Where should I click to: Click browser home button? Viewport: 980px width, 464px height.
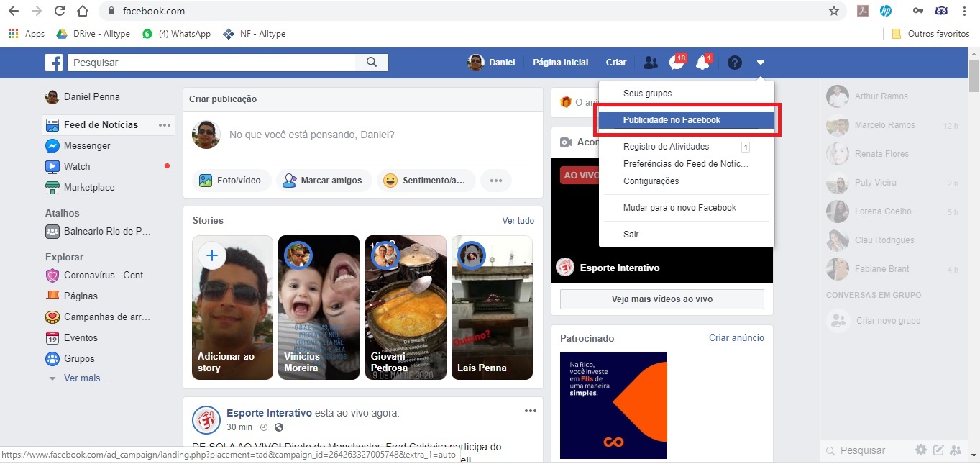pyautogui.click(x=83, y=11)
